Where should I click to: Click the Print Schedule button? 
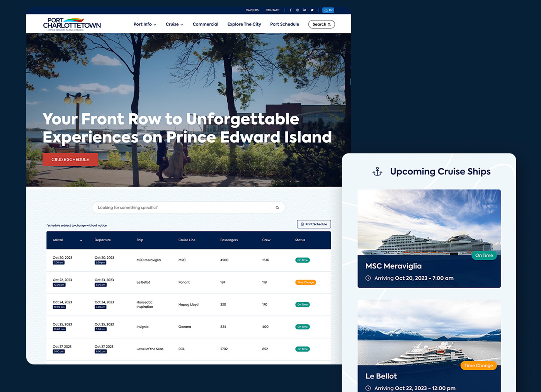[x=314, y=224]
